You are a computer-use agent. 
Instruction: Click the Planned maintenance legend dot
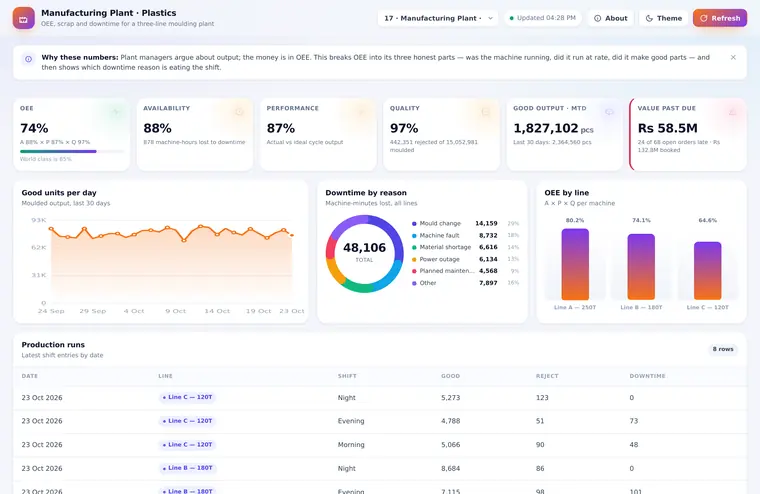[414, 271]
